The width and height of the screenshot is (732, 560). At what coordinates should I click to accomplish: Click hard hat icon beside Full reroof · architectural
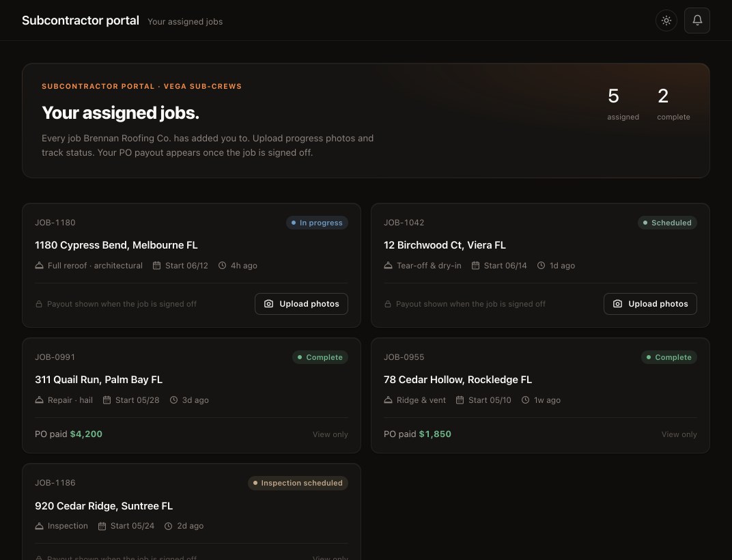pyautogui.click(x=39, y=265)
